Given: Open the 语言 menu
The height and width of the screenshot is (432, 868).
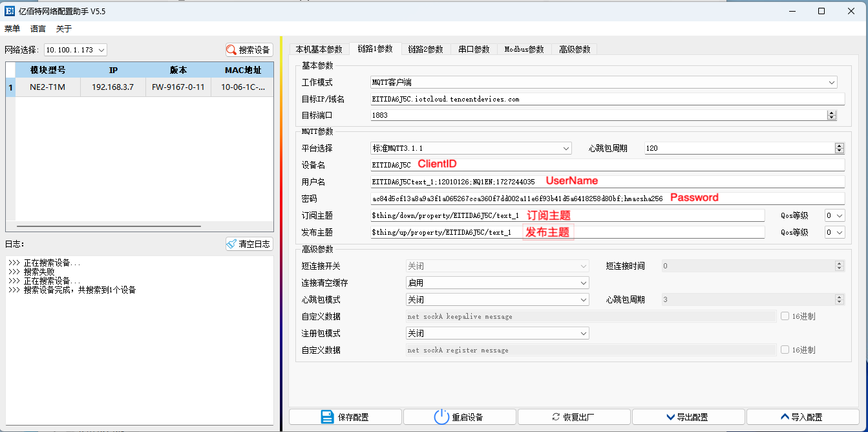Looking at the screenshot, I should click(x=38, y=28).
